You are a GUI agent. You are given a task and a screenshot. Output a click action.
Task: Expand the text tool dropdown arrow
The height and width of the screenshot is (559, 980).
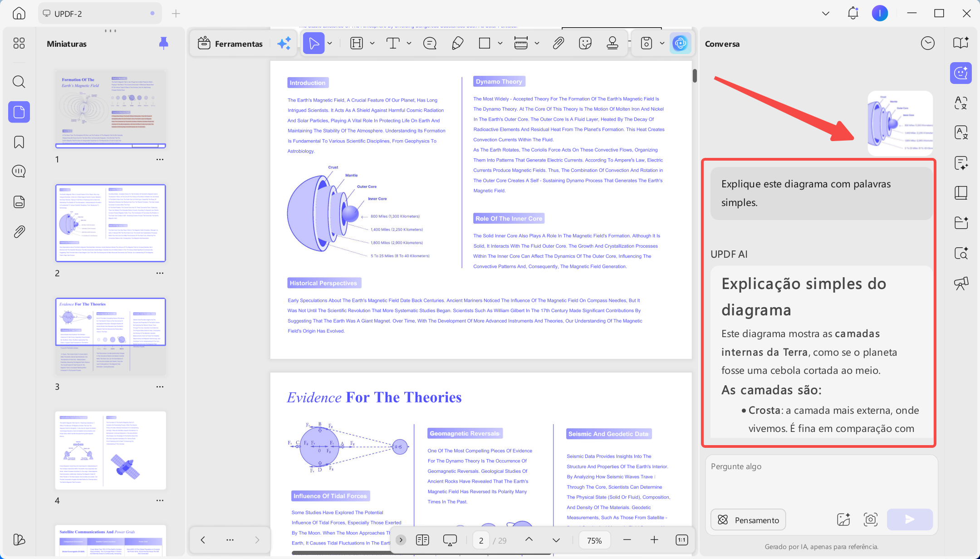coord(409,44)
